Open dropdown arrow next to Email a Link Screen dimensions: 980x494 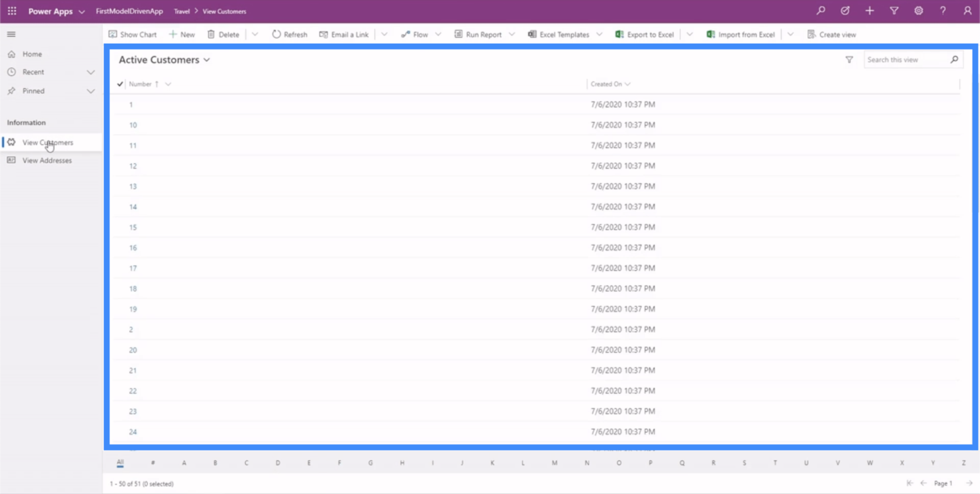coord(384,34)
